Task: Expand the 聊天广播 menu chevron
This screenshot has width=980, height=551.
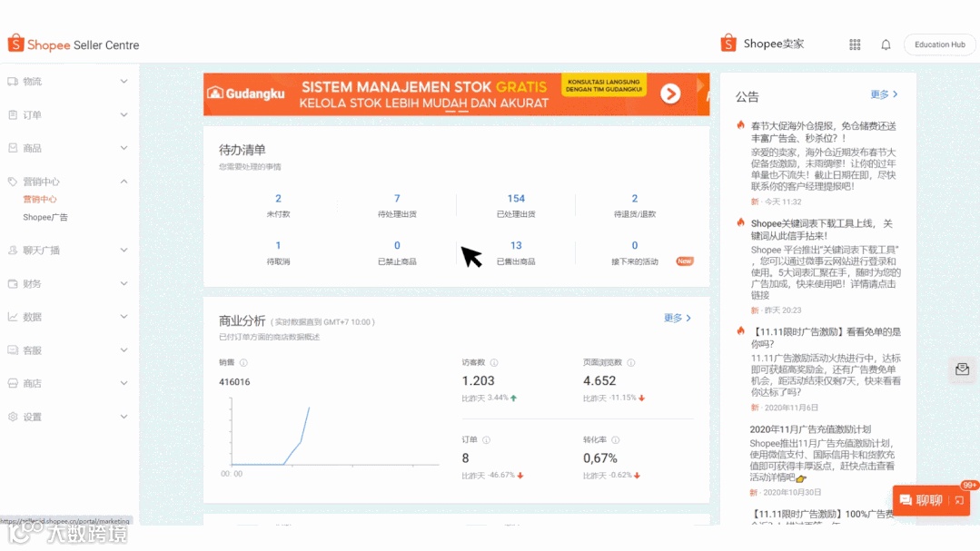Action: pos(124,250)
